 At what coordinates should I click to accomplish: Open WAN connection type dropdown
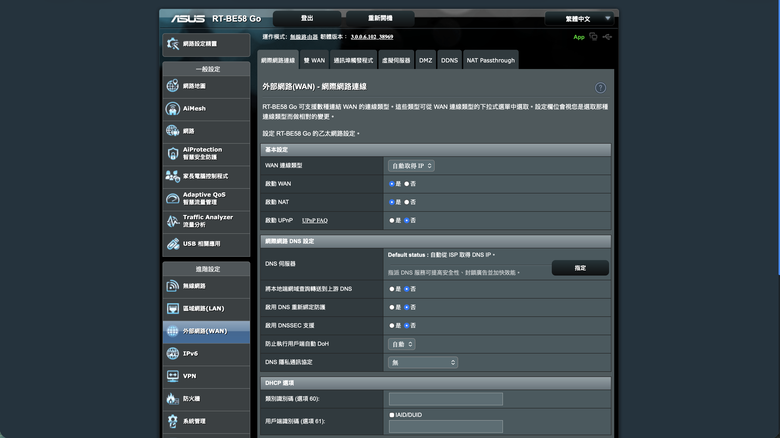tap(411, 166)
